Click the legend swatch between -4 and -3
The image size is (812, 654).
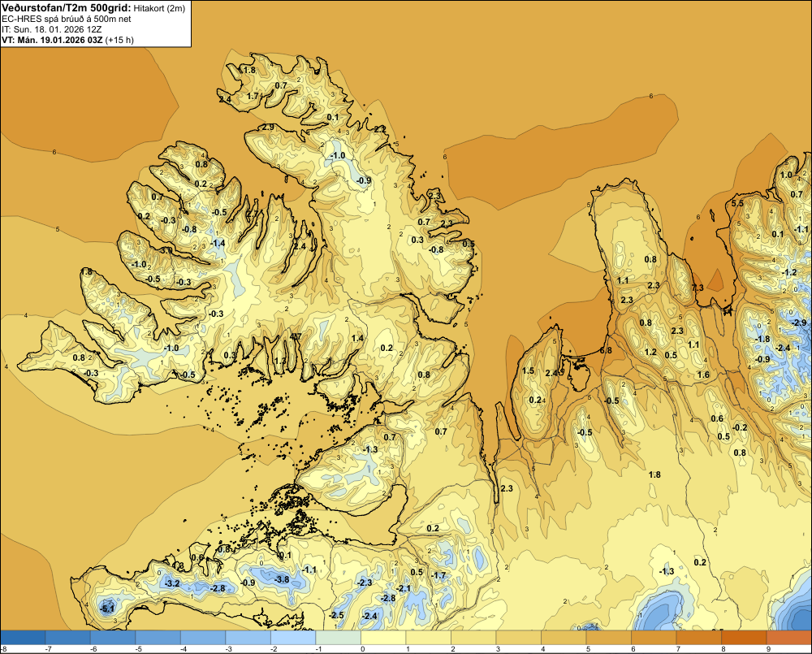203,638
